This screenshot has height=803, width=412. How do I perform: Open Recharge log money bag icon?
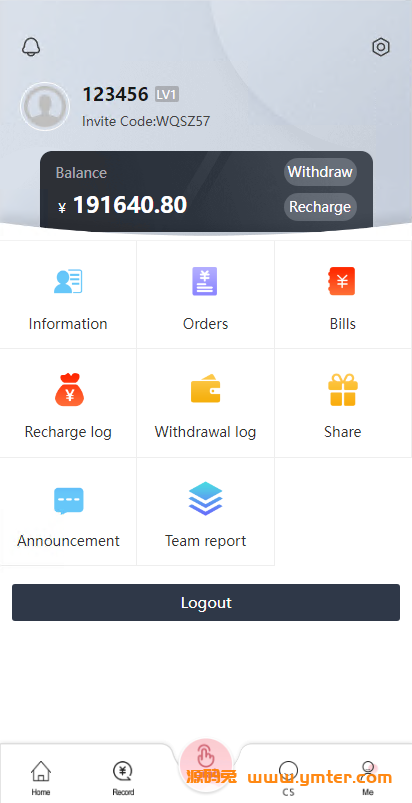[69, 390]
